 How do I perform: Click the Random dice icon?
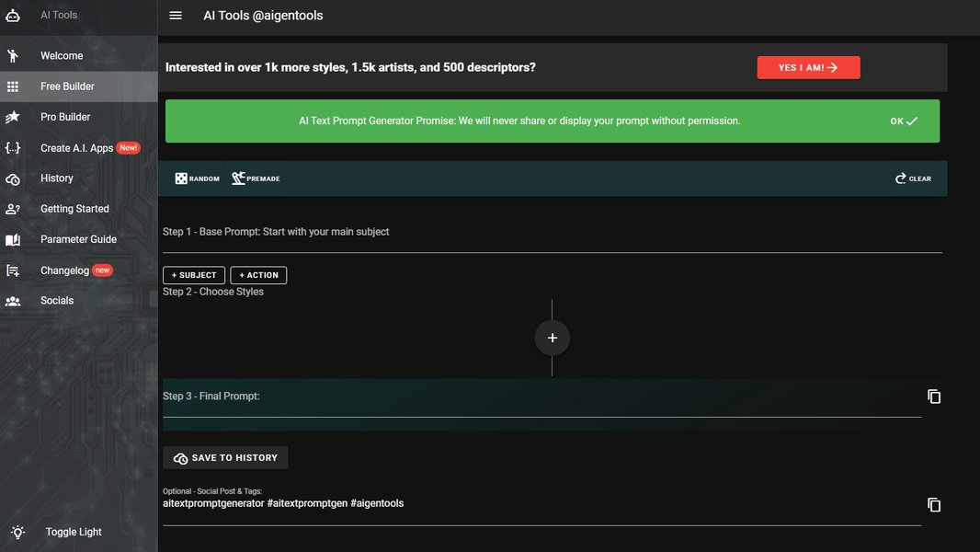coord(181,178)
